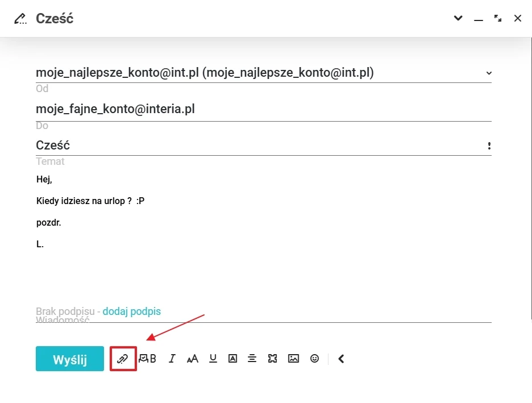Toggle underline text formatting

tap(213, 358)
